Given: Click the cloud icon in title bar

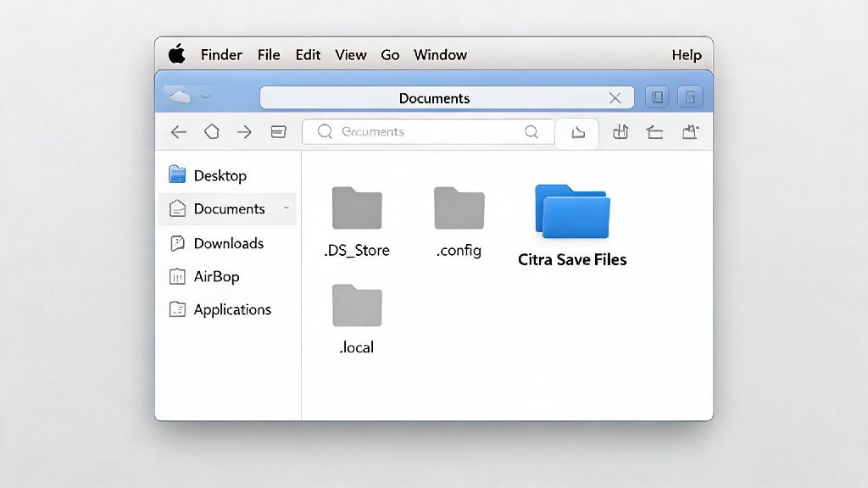Looking at the screenshot, I should [x=180, y=97].
